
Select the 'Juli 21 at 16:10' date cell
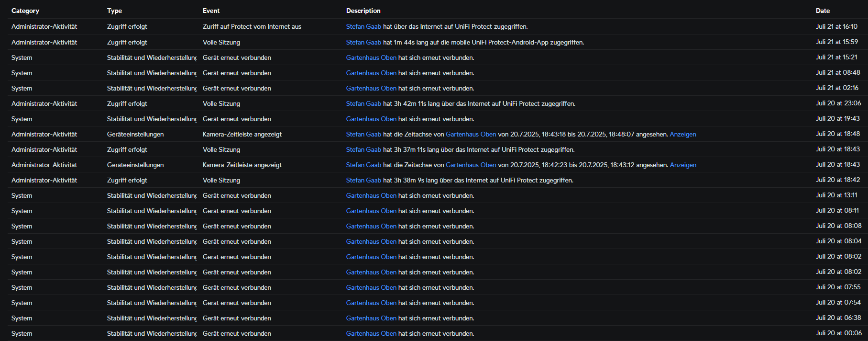click(x=836, y=26)
